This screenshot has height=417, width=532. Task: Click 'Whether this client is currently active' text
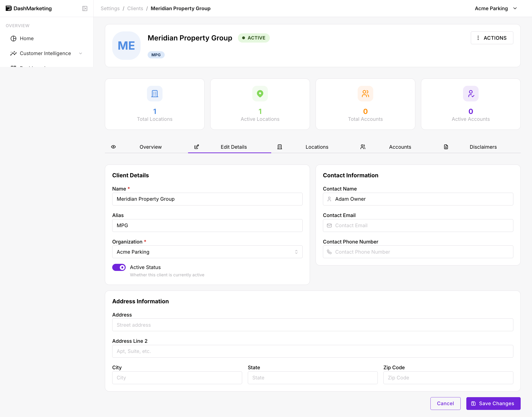[x=167, y=275]
